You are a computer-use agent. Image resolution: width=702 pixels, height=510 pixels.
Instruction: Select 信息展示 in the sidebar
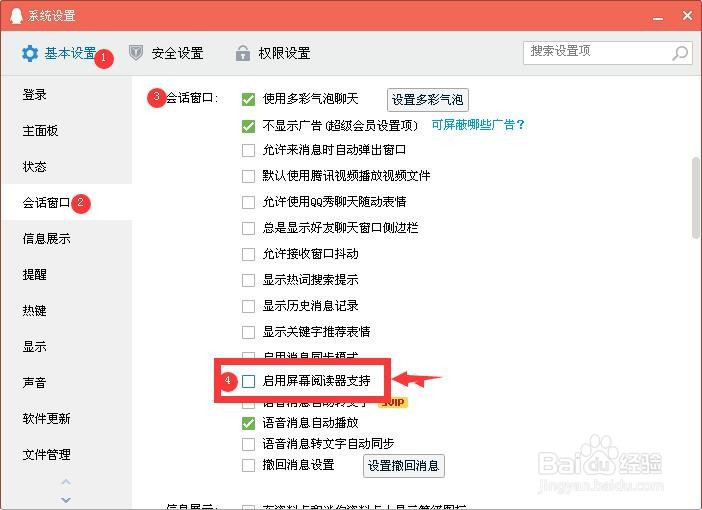point(47,238)
